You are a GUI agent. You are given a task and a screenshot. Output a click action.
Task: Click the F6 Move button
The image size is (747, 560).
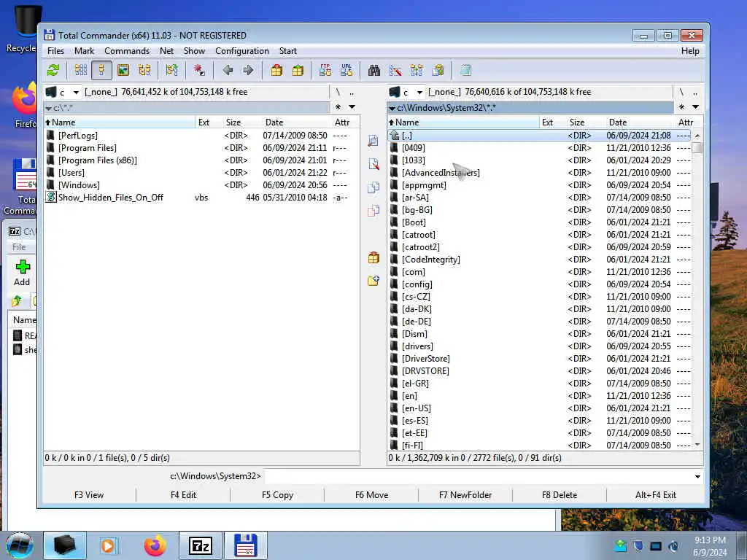point(371,495)
